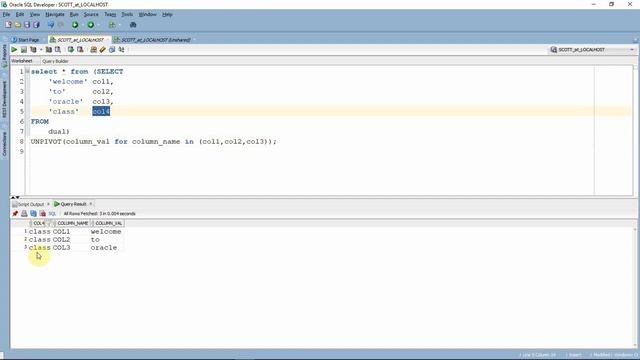The height and width of the screenshot is (360, 640).
Task: Click the Explain Plan icon
Action: 33,50
